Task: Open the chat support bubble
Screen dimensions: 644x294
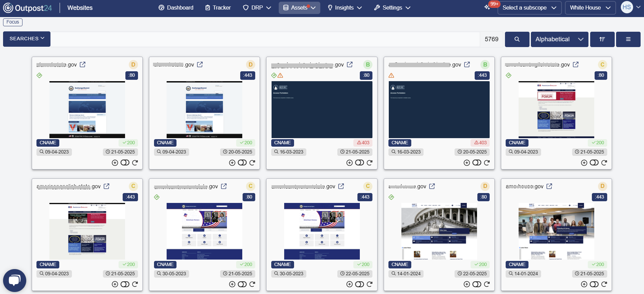Action: point(15,280)
